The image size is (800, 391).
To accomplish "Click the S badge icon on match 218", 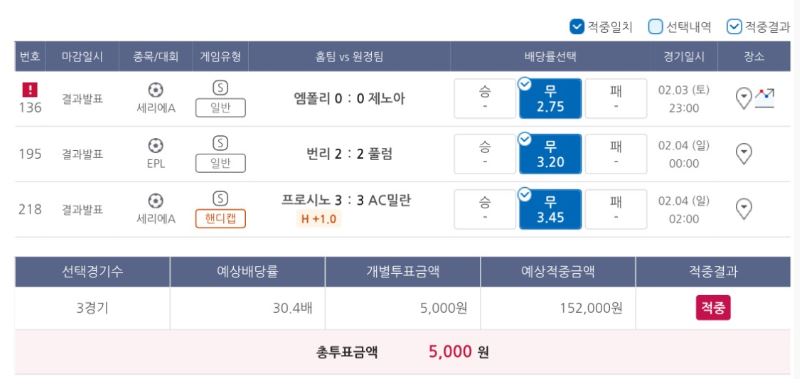I will [x=220, y=199].
